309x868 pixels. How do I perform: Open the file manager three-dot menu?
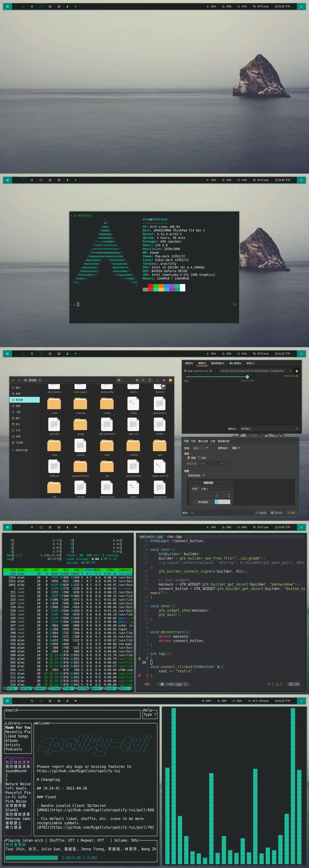click(x=150, y=380)
